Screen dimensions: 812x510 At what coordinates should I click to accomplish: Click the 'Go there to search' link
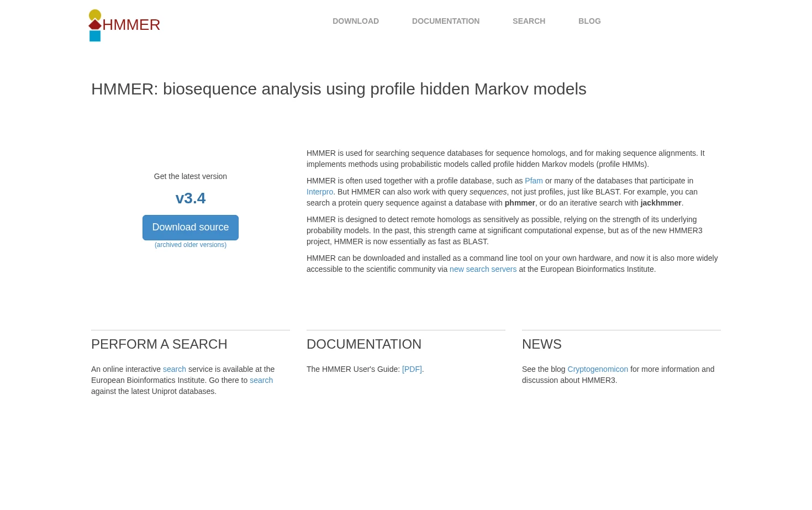point(261,380)
